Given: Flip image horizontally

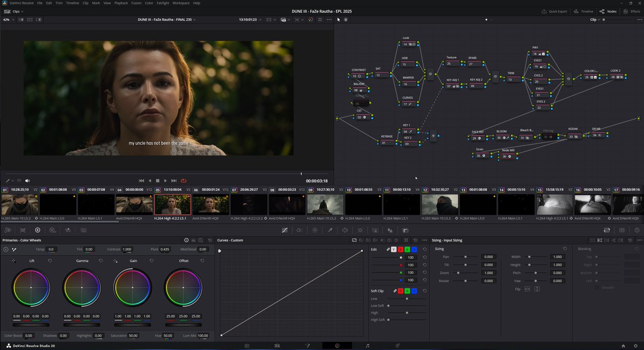Looking at the screenshot, I should pyautogui.click(x=527, y=289).
